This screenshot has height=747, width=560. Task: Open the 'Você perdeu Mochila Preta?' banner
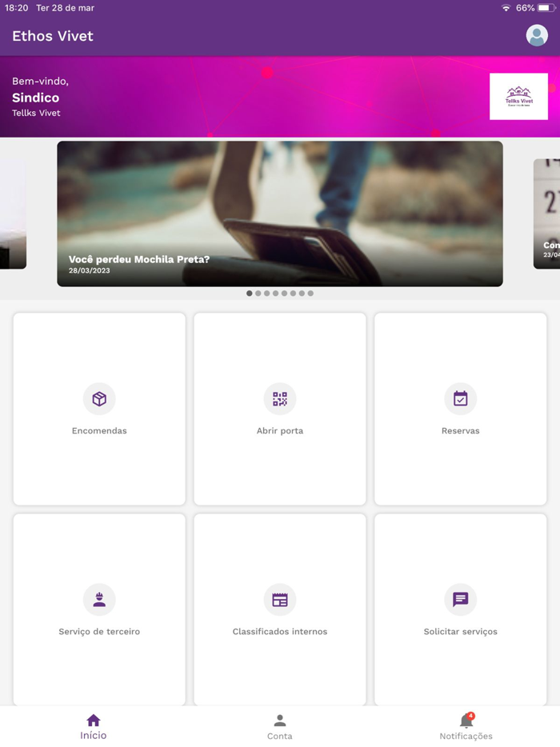pyautogui.click(x=280, y=214)
